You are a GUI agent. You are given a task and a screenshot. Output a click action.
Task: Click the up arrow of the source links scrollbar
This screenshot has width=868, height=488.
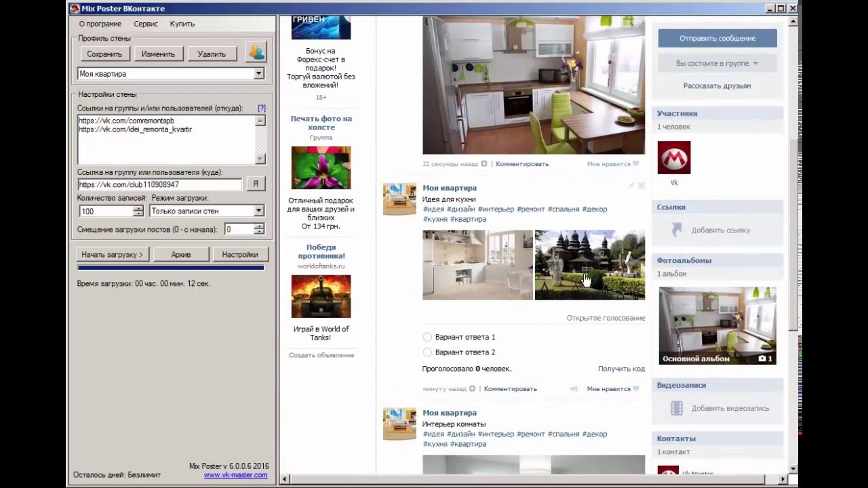[x=260, y=121]
